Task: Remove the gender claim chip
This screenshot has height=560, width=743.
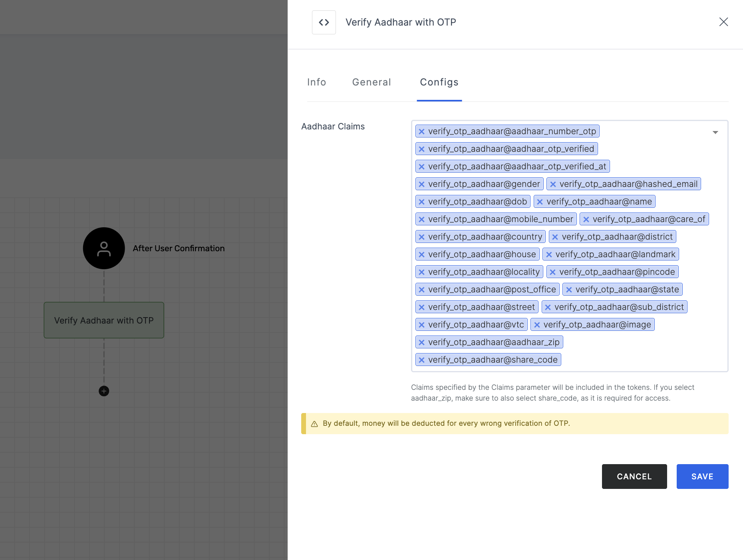Action: point(421,184)
